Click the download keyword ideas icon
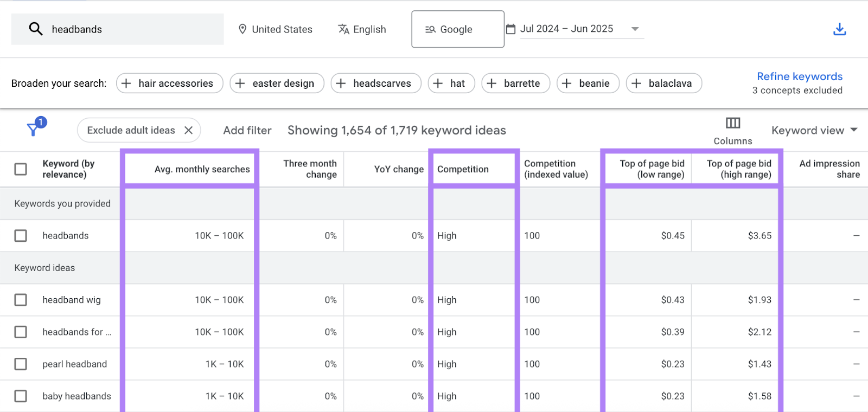Viewport: 868px width, 412px height. tap(839, 29)
